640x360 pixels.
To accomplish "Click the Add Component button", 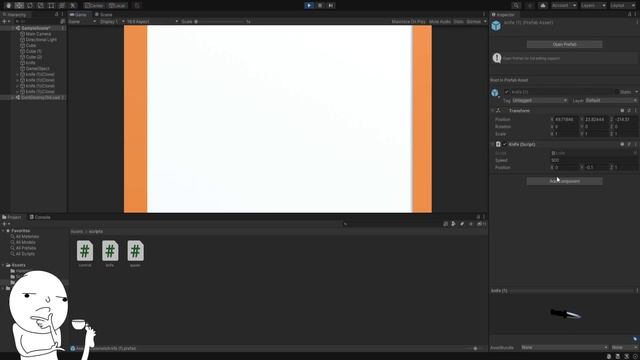I will tap(564, 181).
